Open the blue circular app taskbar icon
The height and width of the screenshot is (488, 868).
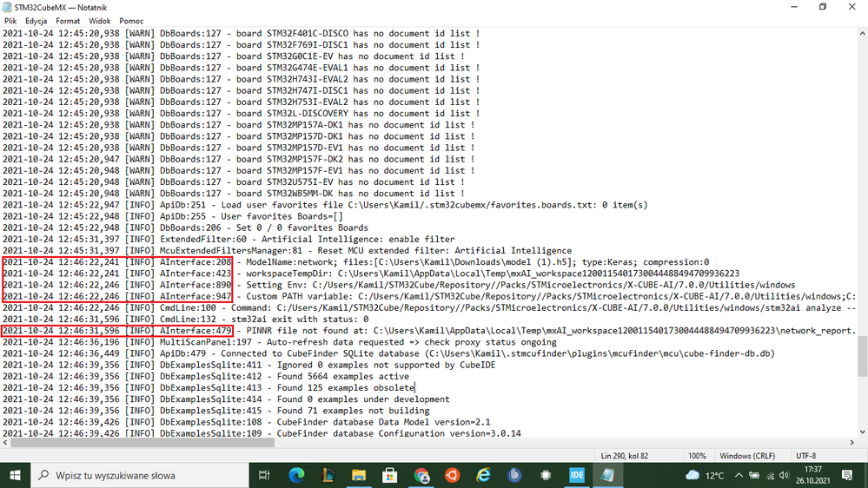514,475
